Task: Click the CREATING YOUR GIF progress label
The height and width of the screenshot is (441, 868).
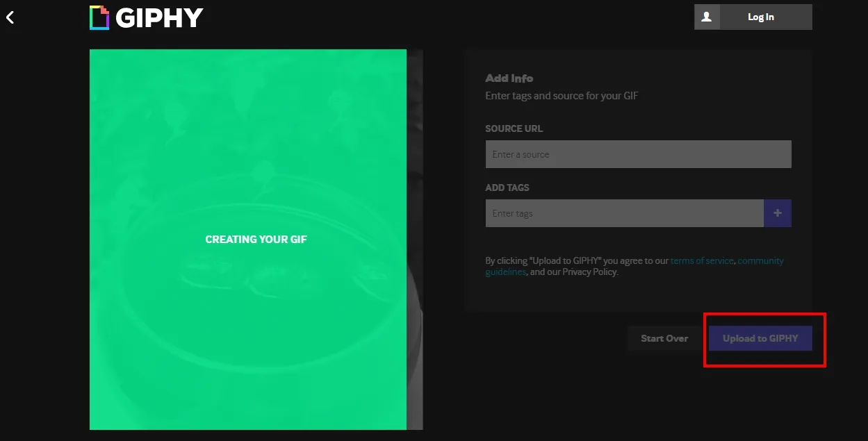Action: tap(256, 239)
